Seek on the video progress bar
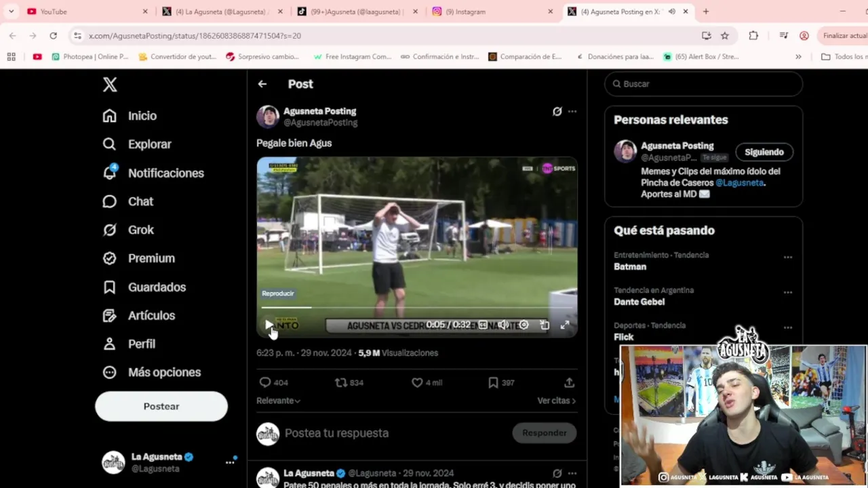The height and width of the screenshot is (488, 868). click(417, 308)
